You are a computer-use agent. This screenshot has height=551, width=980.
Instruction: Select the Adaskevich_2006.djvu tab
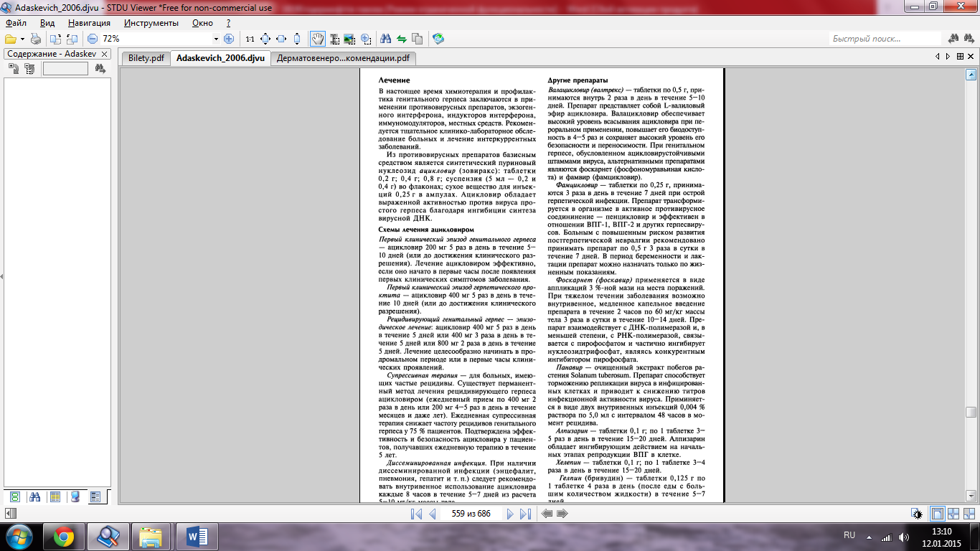click(x=220, y=58)
